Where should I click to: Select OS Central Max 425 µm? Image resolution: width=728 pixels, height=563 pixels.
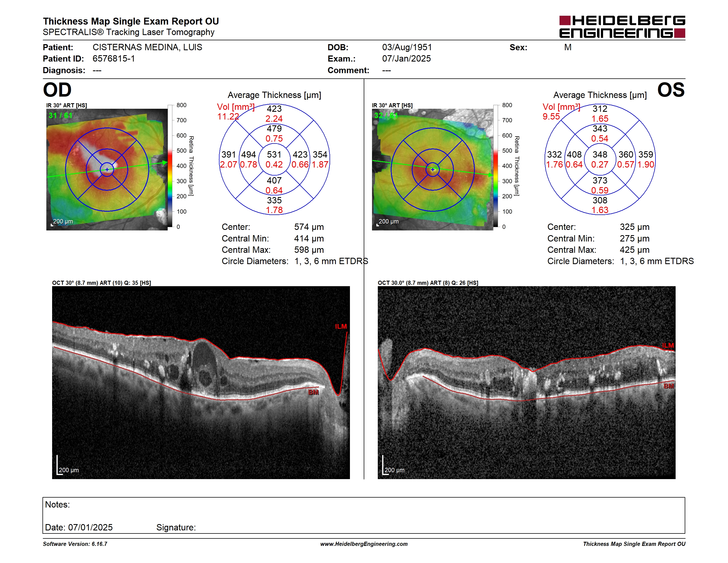pos(635,250)
